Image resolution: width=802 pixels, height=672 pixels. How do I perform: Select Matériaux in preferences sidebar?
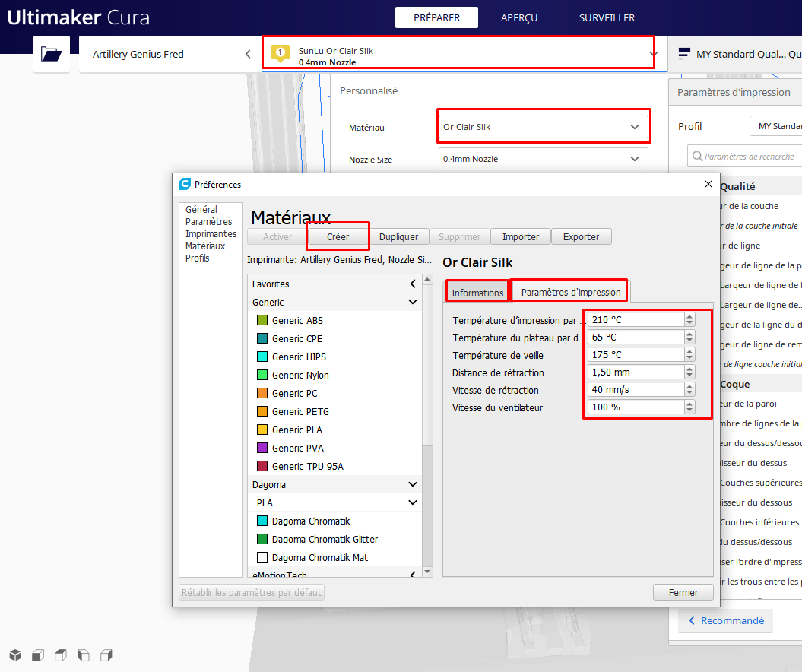coord(205,246)
